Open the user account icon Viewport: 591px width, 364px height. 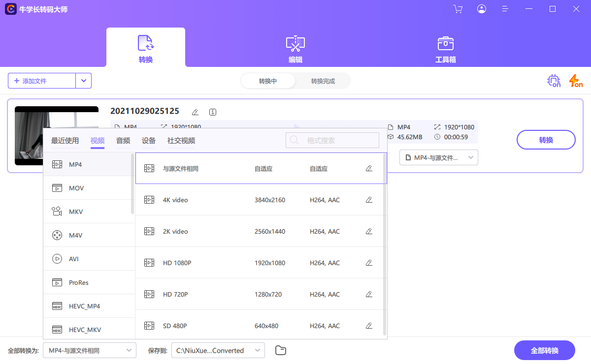(x=482, y=9)
